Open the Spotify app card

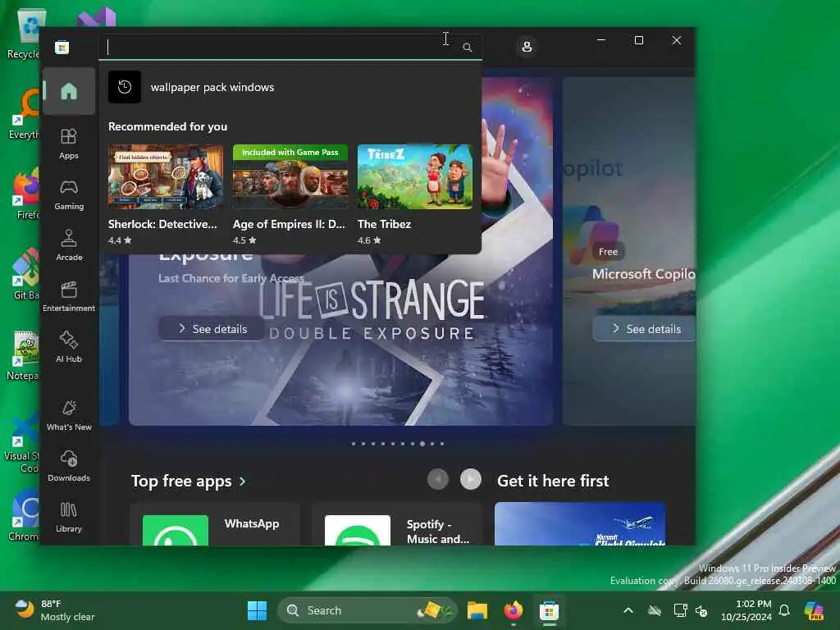397,524
